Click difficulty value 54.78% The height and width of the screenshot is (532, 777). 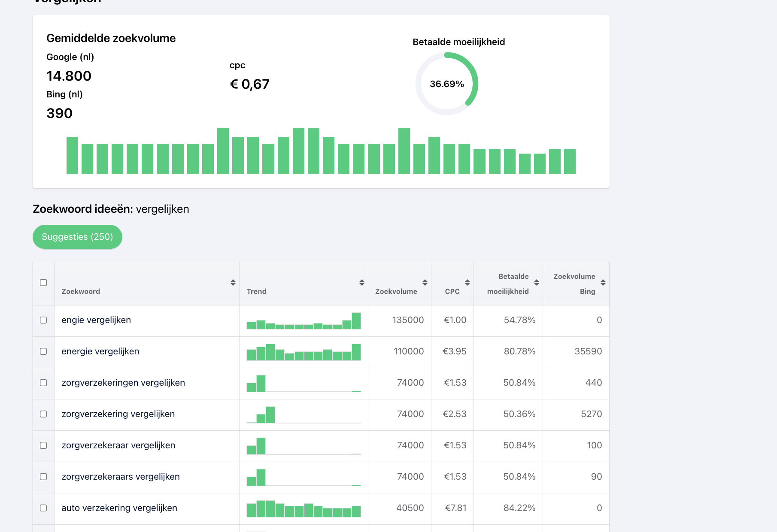tap(519, 320)
